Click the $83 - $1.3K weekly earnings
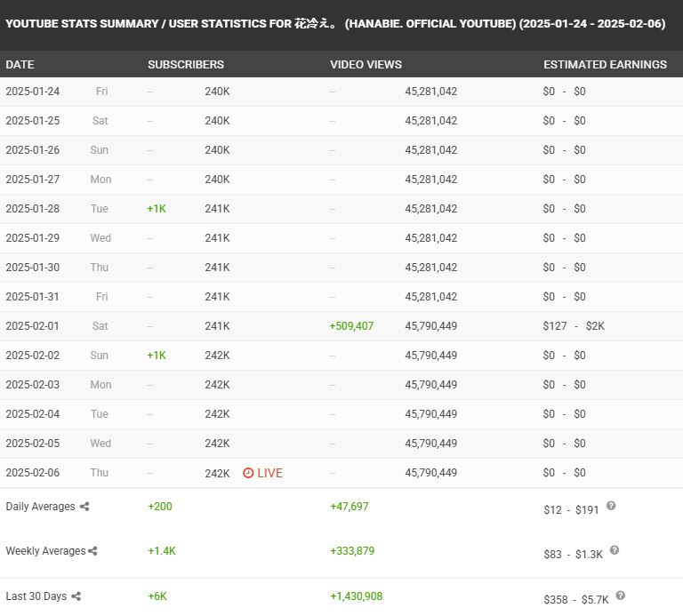The height and width of the screenshot is (616, 683). (x=574, y=554)
